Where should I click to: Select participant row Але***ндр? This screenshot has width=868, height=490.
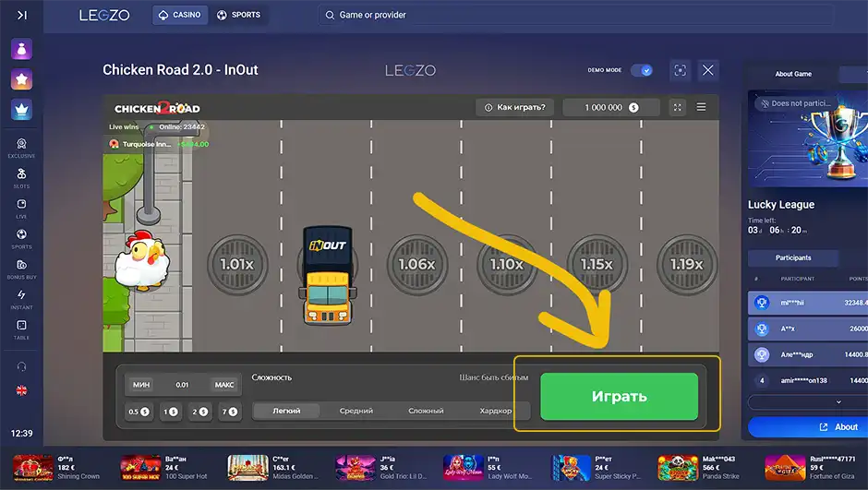coord(808,354)
